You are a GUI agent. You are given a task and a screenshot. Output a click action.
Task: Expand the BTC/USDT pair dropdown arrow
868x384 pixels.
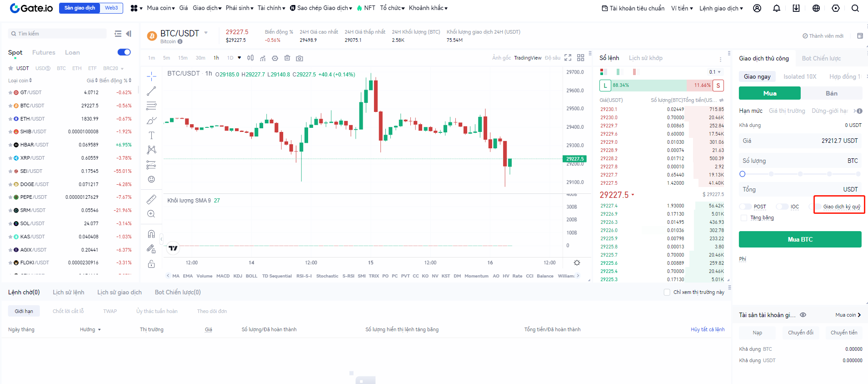pyautogui.click(x=206, y=33)
